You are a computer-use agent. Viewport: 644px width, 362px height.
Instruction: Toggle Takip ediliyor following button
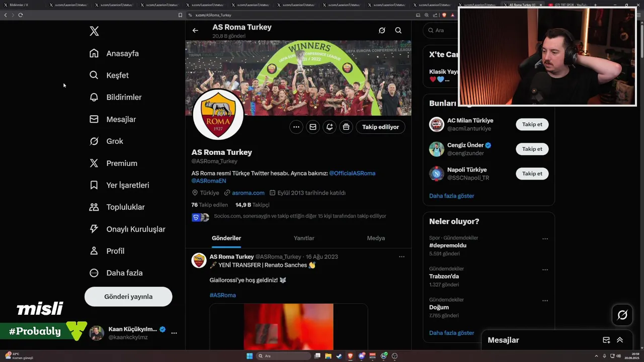pyautogui.click(x=380, y=127)
